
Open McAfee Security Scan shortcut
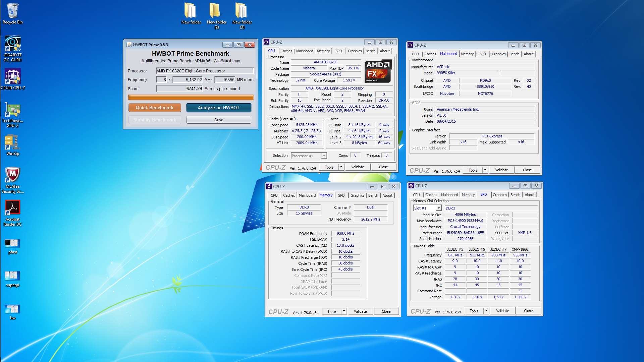coord(13,180)
